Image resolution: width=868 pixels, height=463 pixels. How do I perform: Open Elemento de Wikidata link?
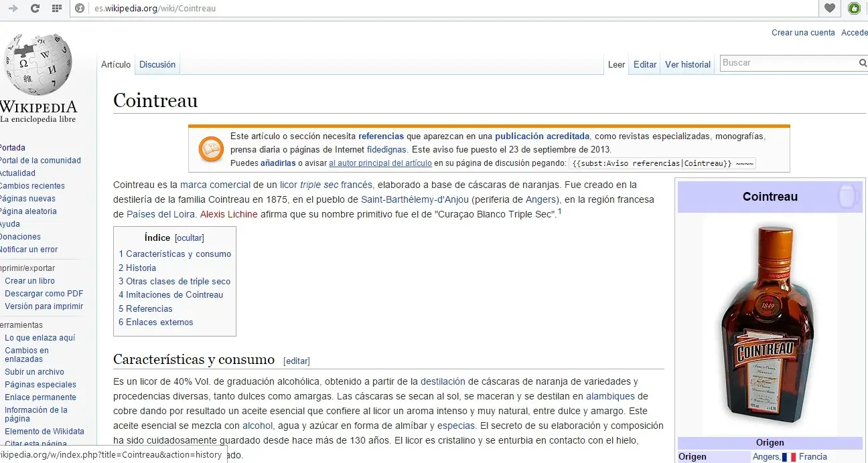(x=45, y=432)
